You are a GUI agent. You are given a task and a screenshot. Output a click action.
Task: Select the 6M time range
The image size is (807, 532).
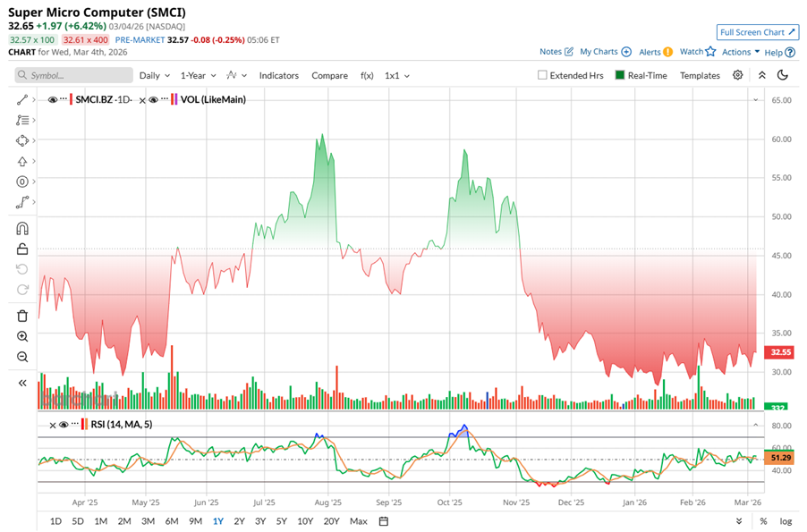coord(172,521)
